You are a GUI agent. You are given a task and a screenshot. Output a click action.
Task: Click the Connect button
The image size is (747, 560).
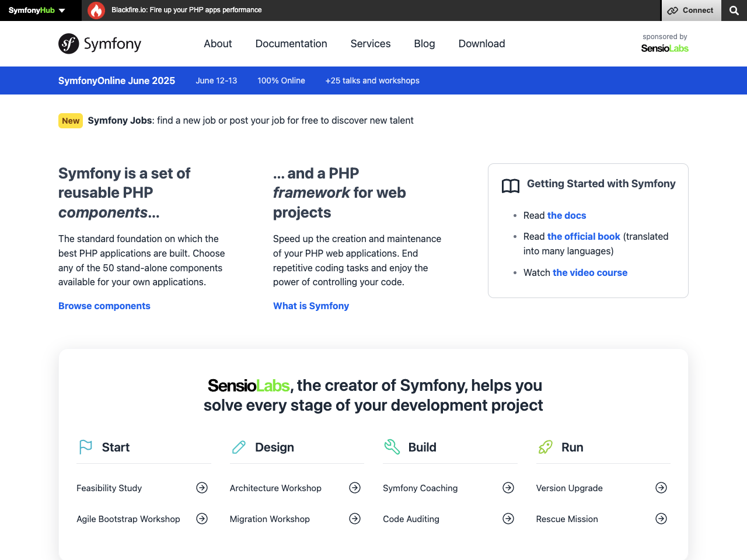(x=691, y=10)
